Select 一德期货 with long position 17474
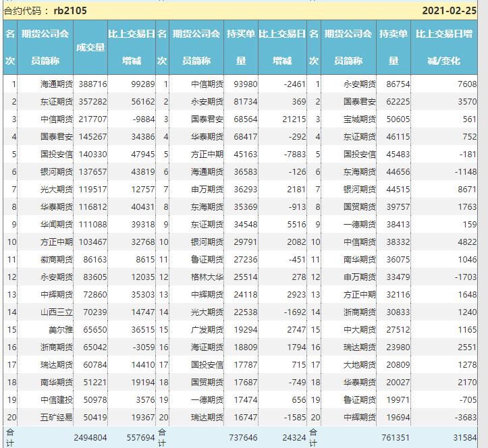Viewport: 488px width, 448px height. point(207,400)
